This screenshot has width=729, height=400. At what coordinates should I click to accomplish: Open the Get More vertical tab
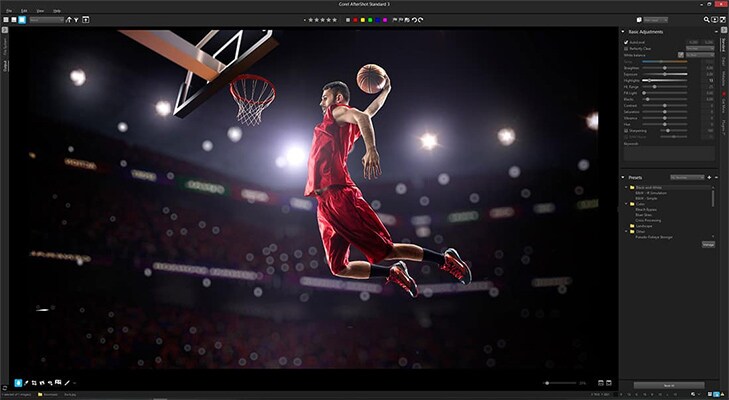pyautogui.click(x=723, y=105)
